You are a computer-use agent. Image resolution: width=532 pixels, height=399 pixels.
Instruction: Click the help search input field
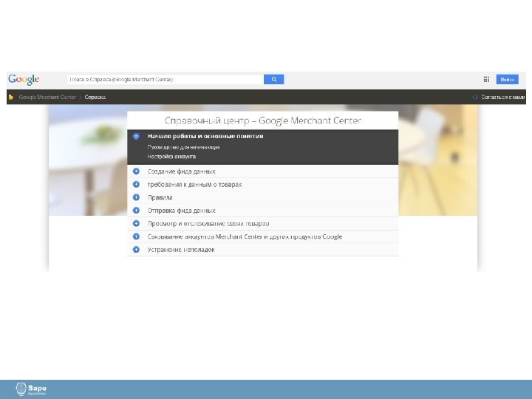click(166, 79)
